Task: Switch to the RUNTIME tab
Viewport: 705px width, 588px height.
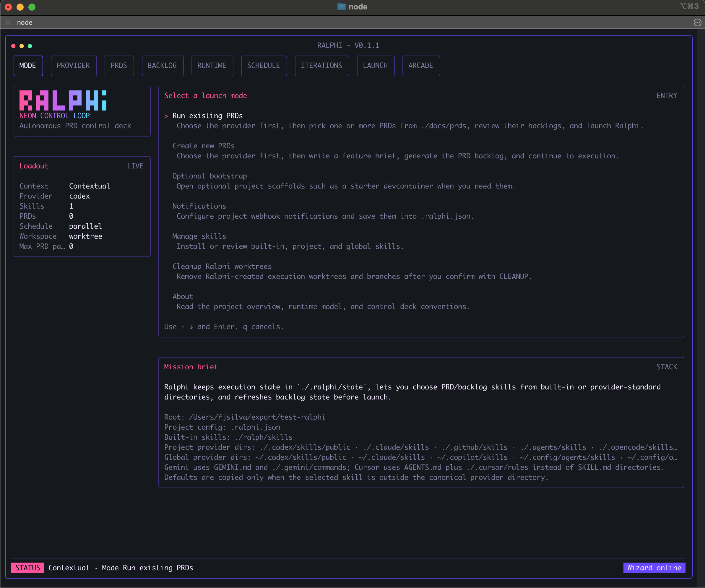Action: click(212, 66)
